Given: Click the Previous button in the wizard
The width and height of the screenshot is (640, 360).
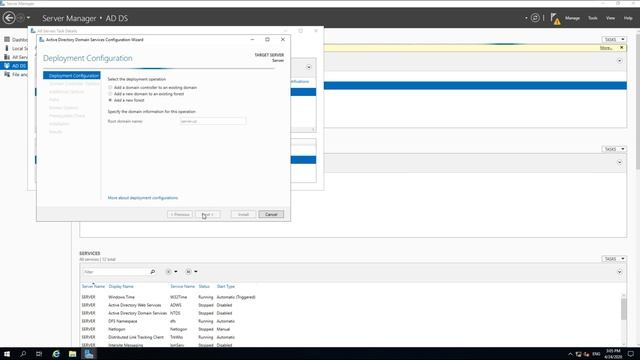Looking at the screenshot, I should tap(180, 214).
